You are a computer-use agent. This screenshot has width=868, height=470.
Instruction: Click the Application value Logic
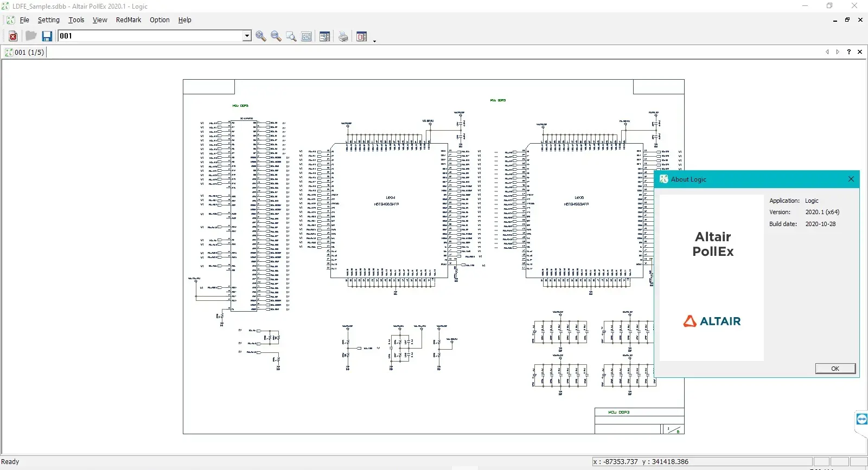[x=812, y=201]
